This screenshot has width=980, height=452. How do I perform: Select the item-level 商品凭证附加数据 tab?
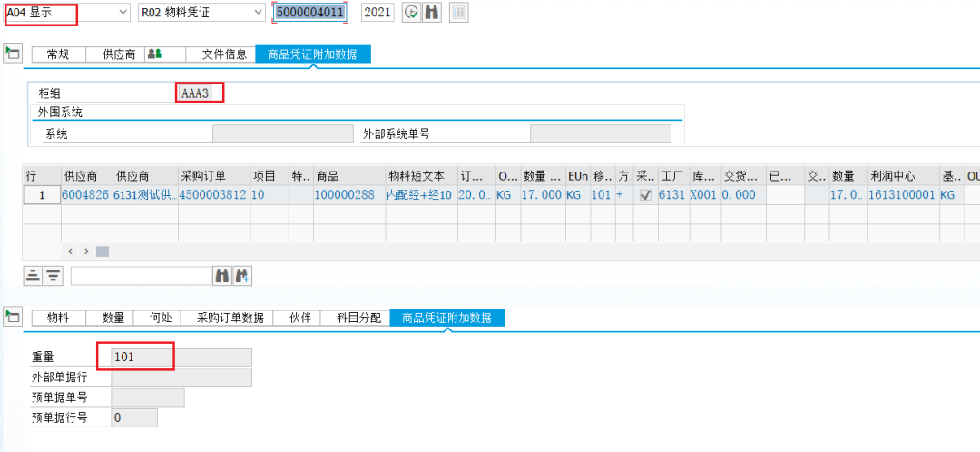[447, 318]
